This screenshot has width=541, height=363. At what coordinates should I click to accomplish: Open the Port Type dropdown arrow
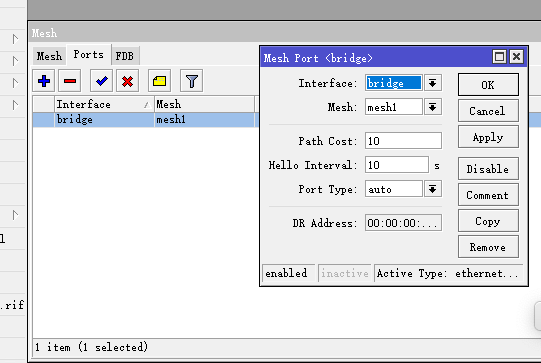[x=433, y=189]
